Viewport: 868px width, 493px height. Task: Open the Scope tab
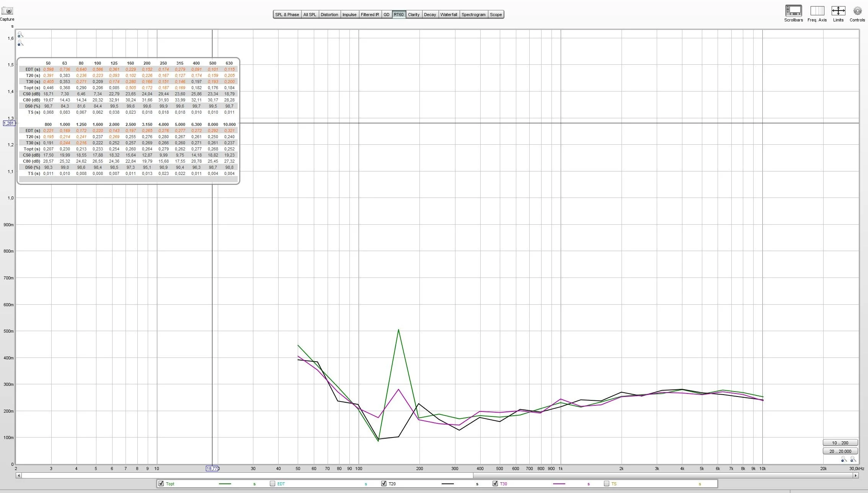tap(496, 15)
